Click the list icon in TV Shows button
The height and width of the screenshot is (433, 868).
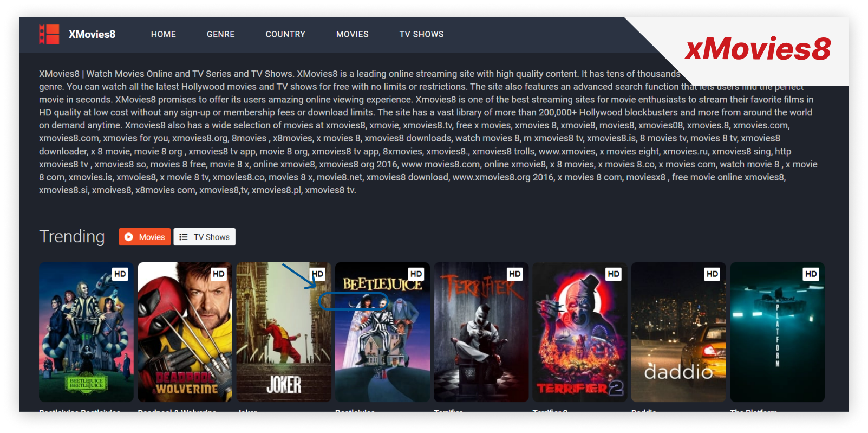184,237
